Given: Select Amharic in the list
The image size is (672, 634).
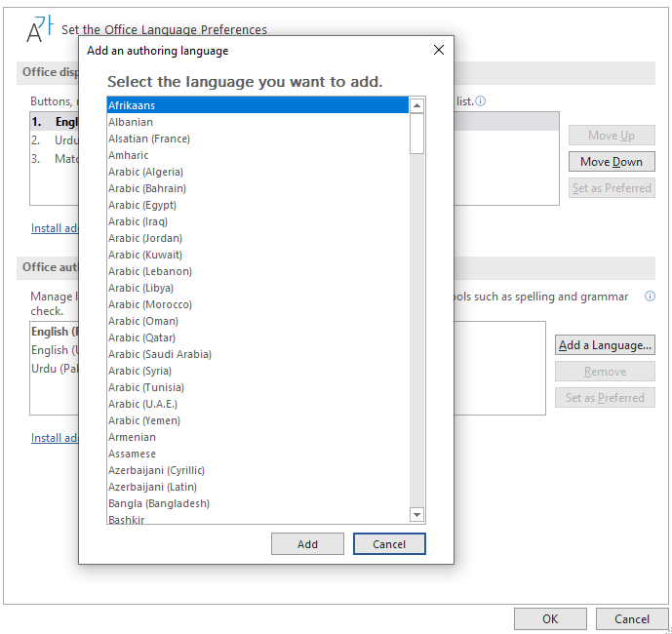Looking at the screenshot, I should [257, 155].
